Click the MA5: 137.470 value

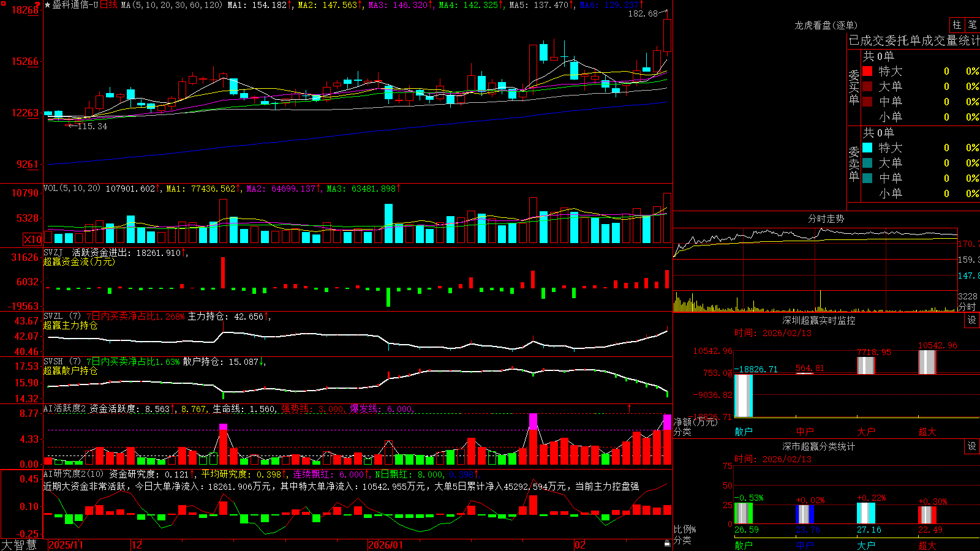[x=540, y=5]
